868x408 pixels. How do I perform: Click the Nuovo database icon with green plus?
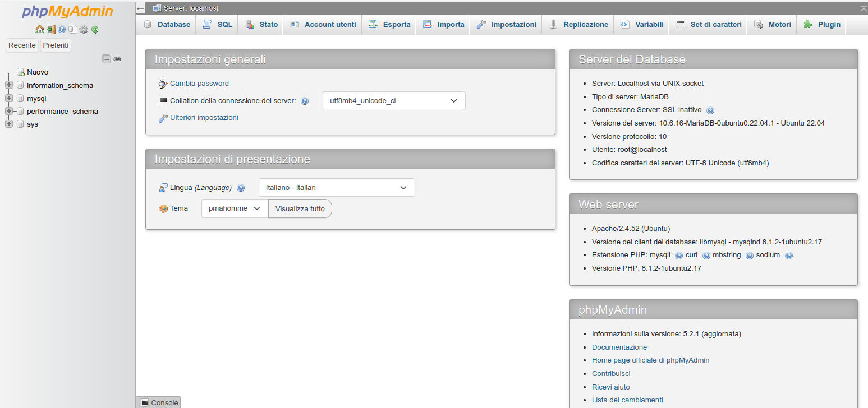point(21,72)
